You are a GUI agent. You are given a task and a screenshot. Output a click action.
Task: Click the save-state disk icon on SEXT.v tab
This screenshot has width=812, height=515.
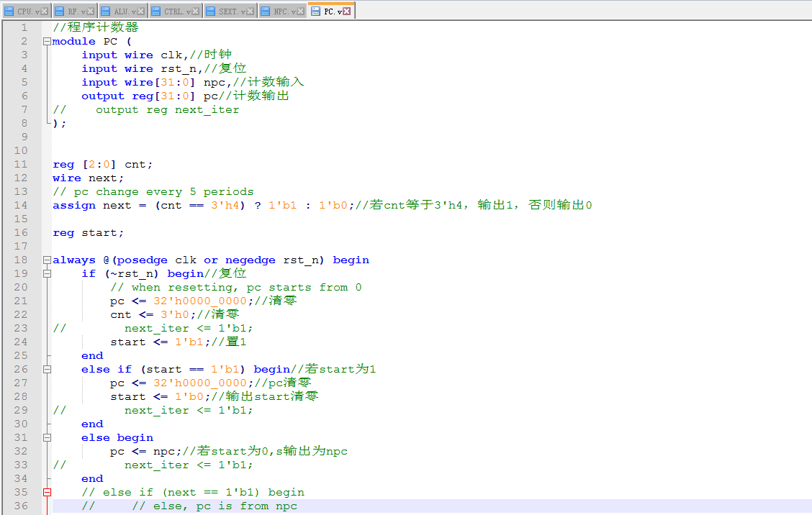211,12
